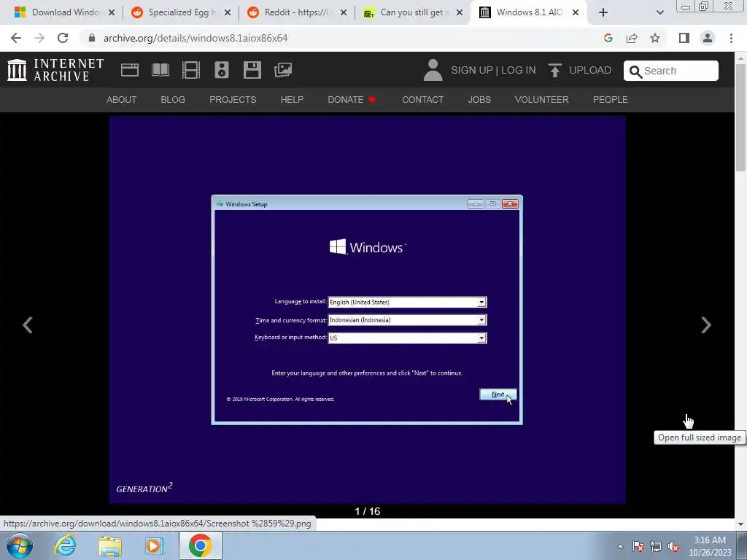Image resolution: width=747 pixels, height=560 pixels.
Task: Open the DONATE menu item
Action: click(x=352, y=99)
